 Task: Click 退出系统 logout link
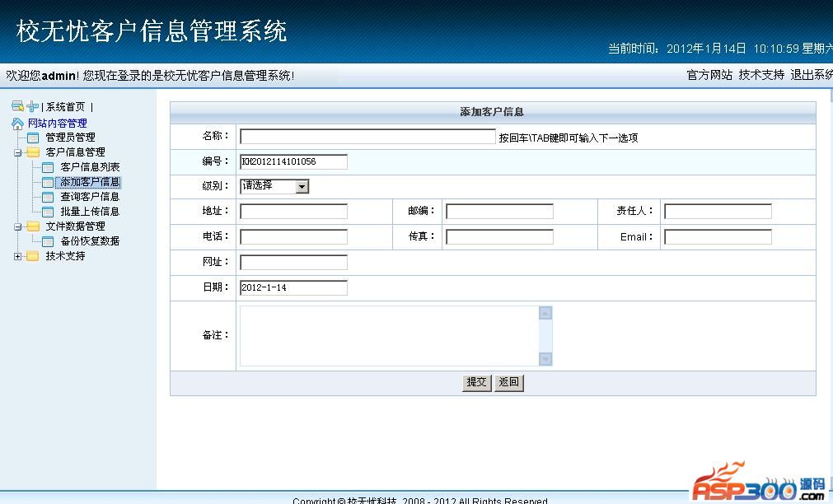[812, 75]
